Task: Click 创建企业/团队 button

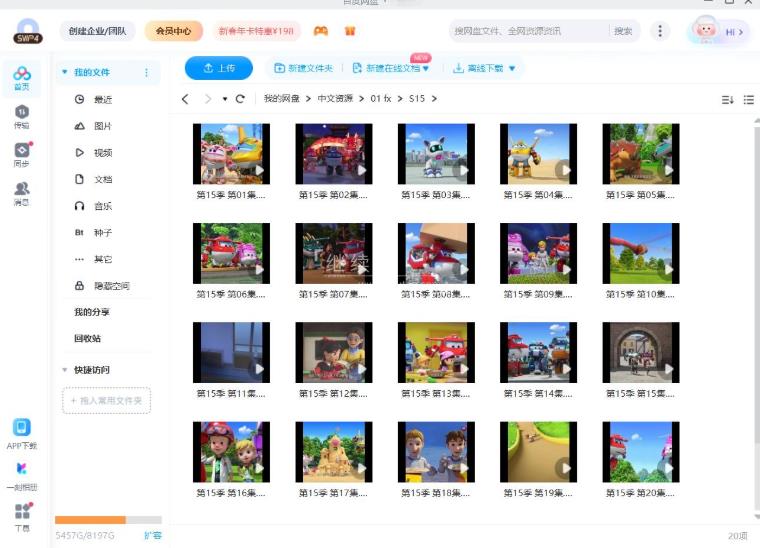Action: [x=97, y=31]
